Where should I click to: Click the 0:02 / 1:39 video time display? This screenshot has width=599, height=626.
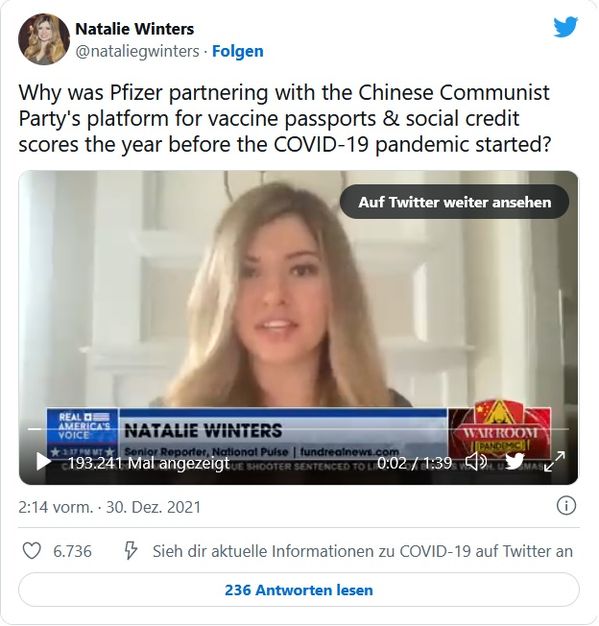coord(414,463)
